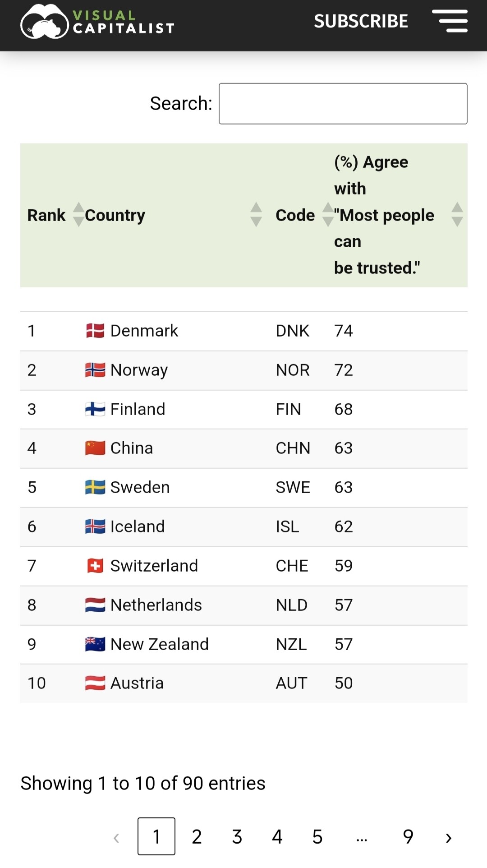Sort table by Country column arrows
Screen dimensions: 487x868
click(256, 215)
